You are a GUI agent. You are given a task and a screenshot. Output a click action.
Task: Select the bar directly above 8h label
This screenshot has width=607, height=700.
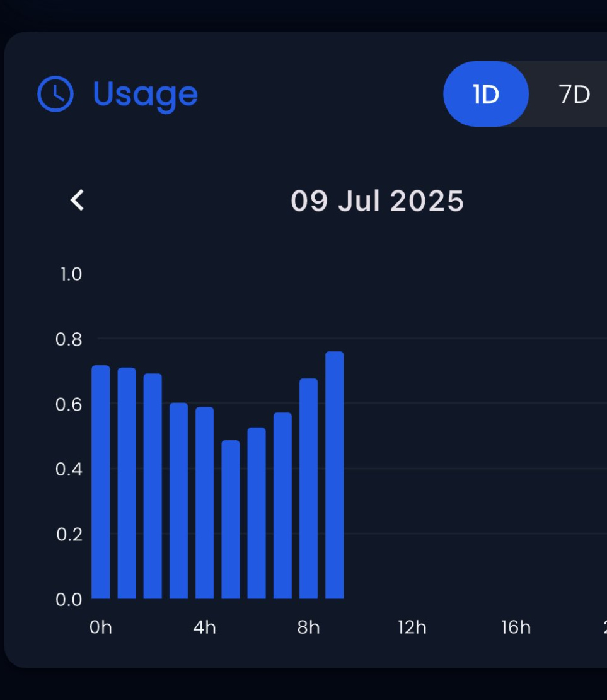pos(308,489)
